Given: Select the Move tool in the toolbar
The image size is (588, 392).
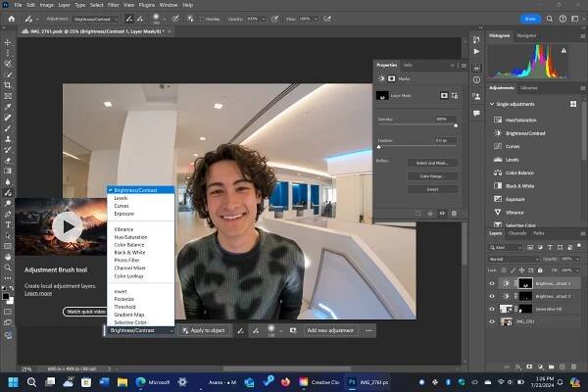Looking at the screenshot, I should [x=7, y=42].
